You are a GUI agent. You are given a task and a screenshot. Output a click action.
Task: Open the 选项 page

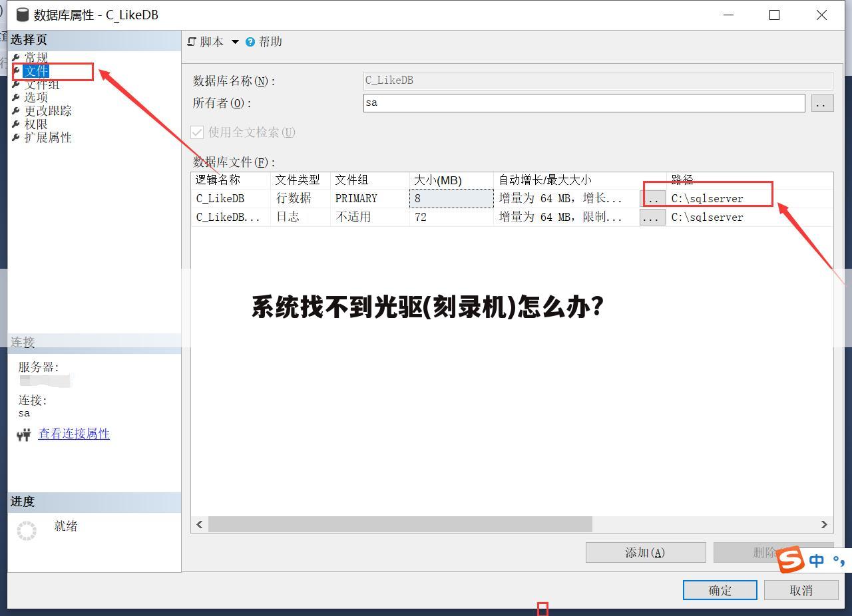point(36,97)
